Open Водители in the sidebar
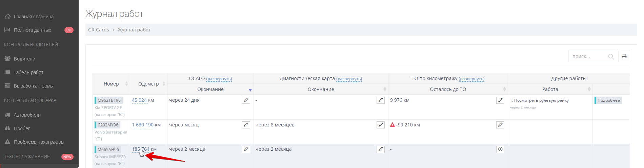Viewport: 644px width, 168px height. [x=24, y=59]
